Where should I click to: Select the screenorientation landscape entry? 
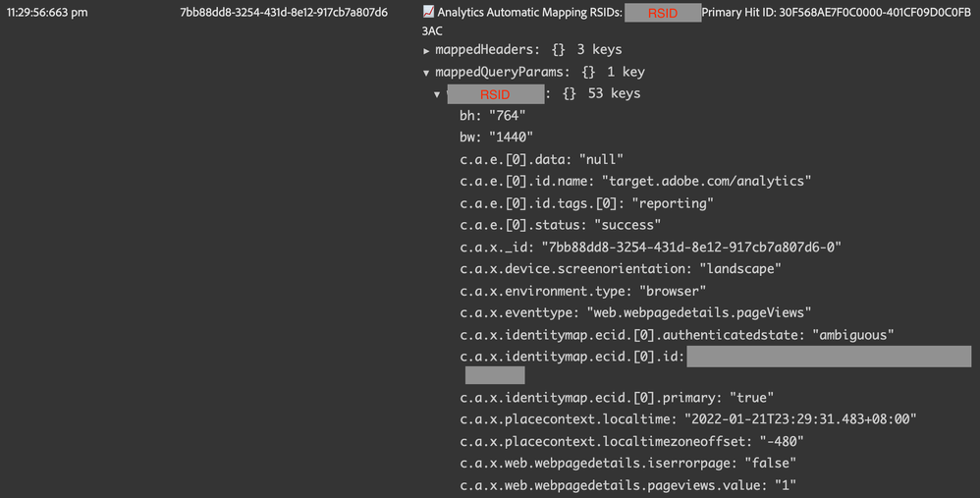tap(620, 268)
